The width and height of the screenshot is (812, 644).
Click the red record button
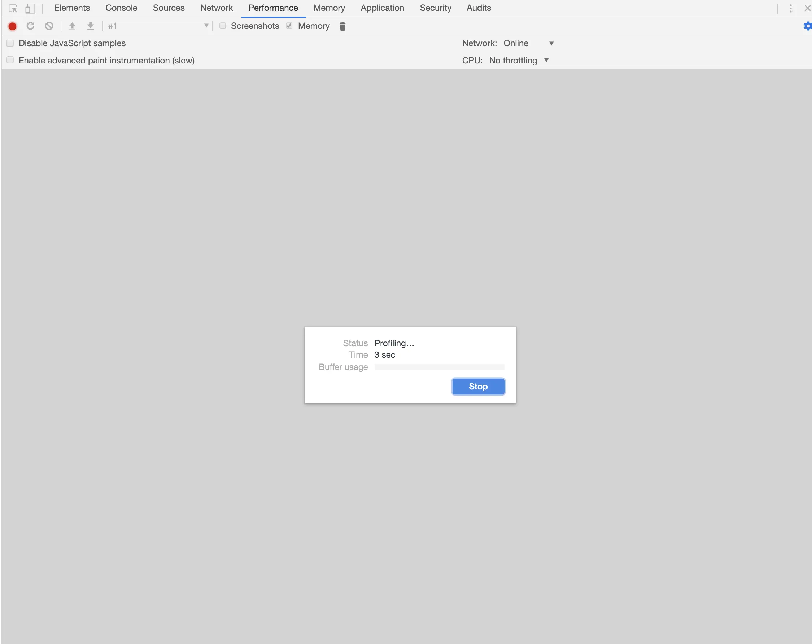12,26
